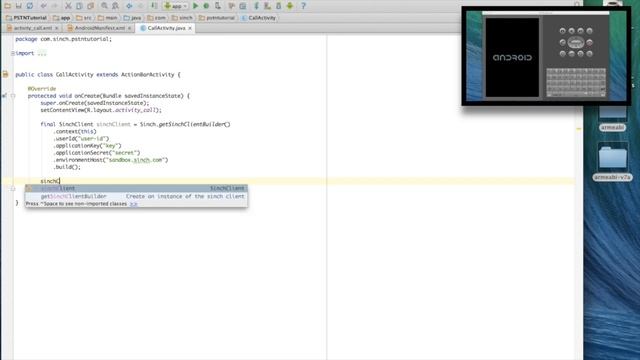This screenshot has height=360, width=640.
Task: Click the Make Project build icon
Action: click(x=154, y=6)
